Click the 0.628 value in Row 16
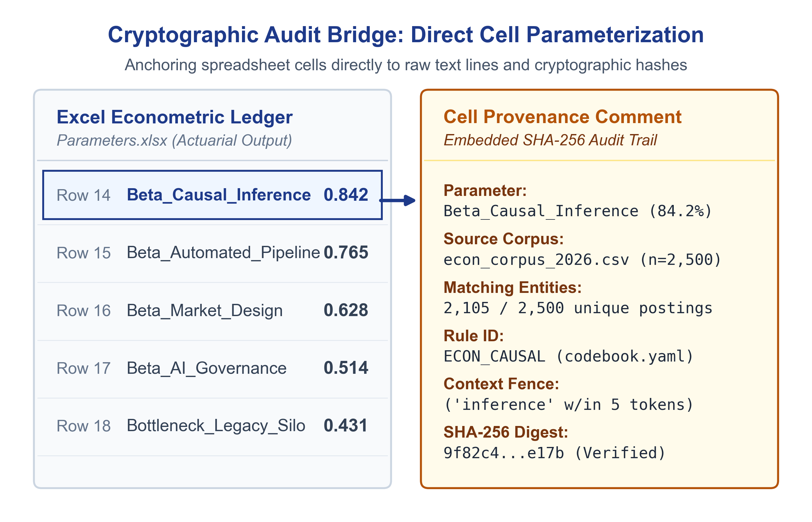812x522 pixels. [346, 310]
